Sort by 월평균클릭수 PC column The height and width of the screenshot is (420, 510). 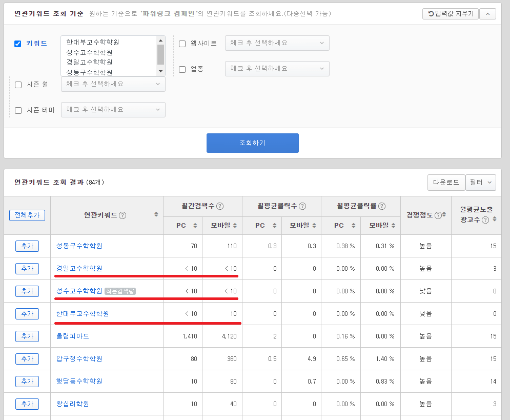coord(275,226)
